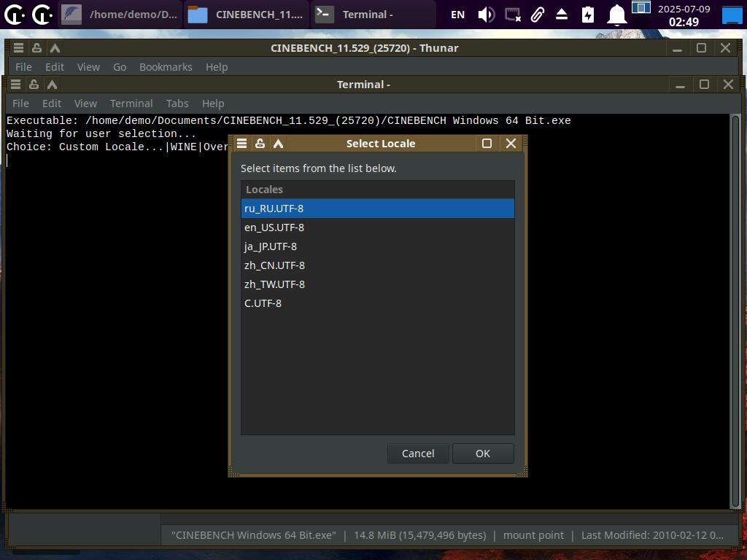Open the Terminal window menu icon
The image size is (747, 560).
(16, 85)
